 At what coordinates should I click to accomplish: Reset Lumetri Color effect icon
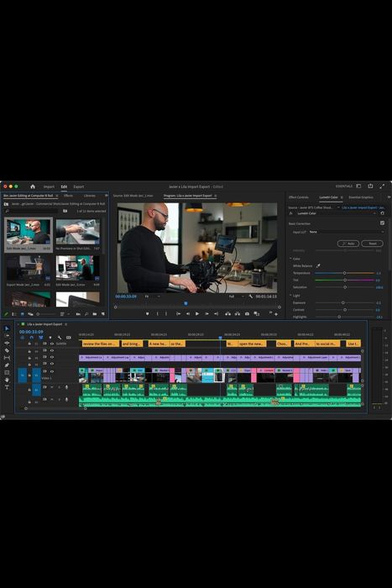pos(382,213)
